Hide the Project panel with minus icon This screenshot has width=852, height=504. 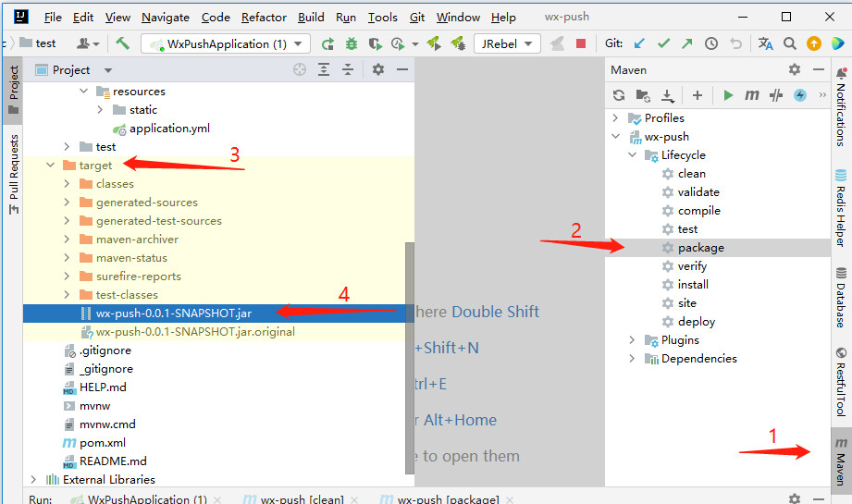[x=402, y=69]
